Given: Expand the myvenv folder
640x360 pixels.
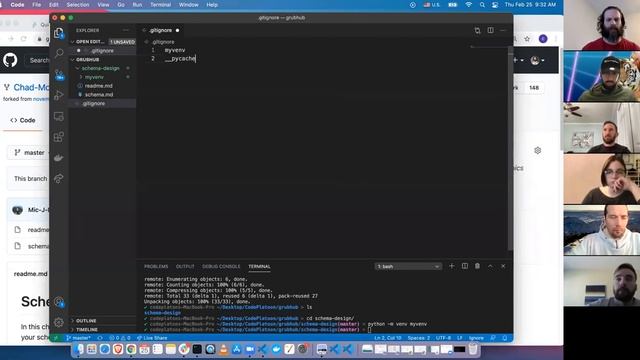Looking at the screenshot, I should pyautogui.click(x=94, y=77).
